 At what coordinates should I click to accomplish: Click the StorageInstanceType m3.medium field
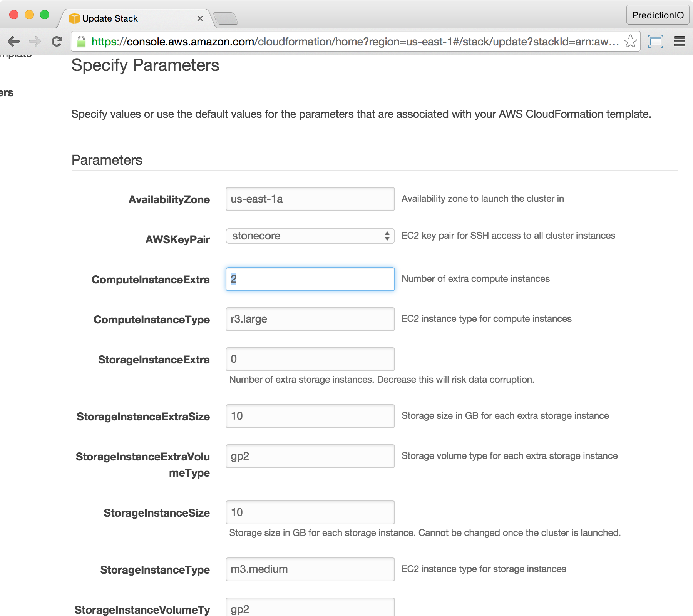point(310,569)
